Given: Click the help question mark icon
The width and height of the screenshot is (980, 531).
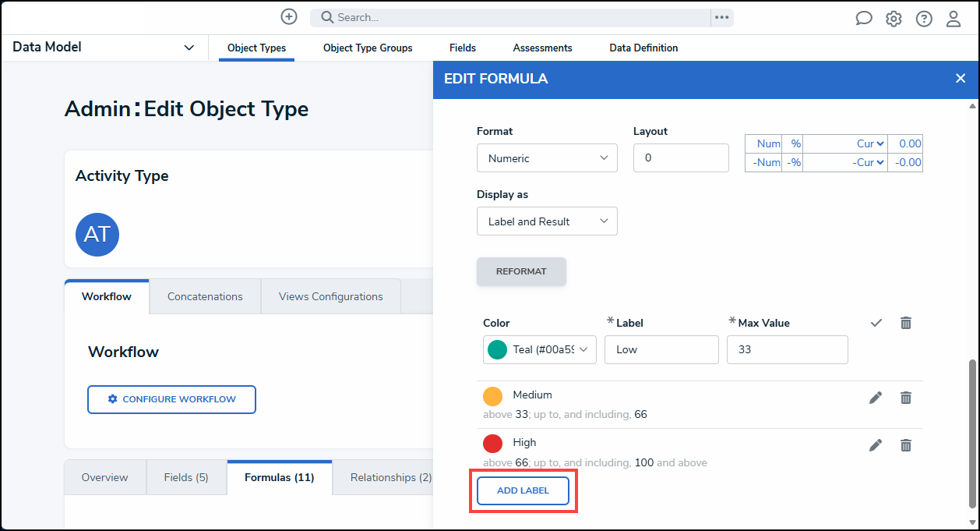Looking at the screenshot, I should [924, 19].
